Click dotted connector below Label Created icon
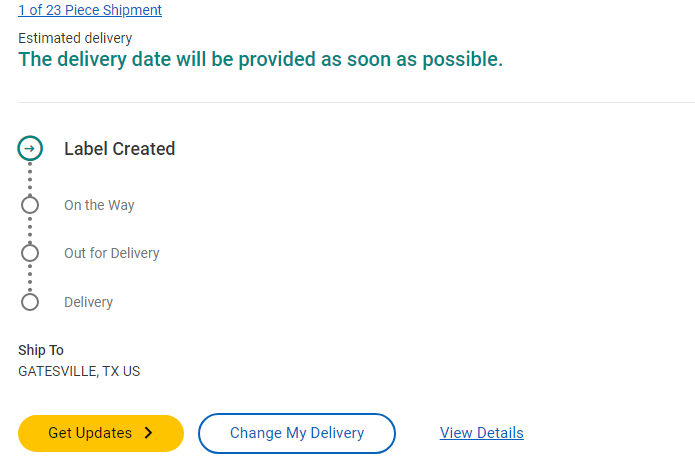The height and width of the screenshot is (460, 695). click(x=30, y=178)
